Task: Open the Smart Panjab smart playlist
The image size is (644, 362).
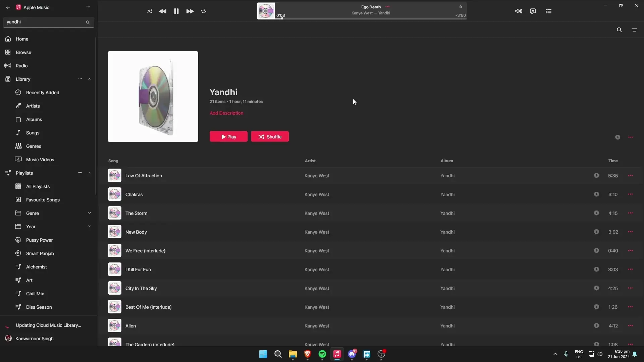Action: pyautogui.click(x=48, y=253)
